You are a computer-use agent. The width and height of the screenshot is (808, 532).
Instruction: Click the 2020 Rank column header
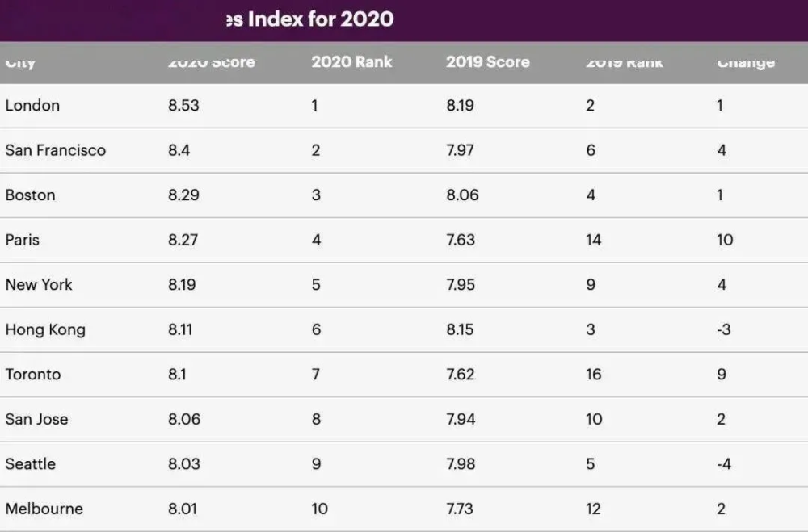(351, 62)
